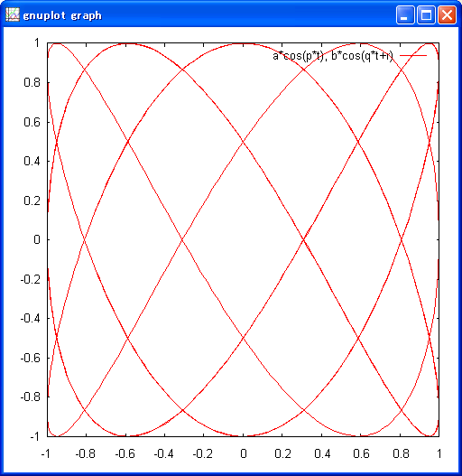Maximize the gnuplot graph window
Viewport: 462px width, 476px height.
[426, 14]
